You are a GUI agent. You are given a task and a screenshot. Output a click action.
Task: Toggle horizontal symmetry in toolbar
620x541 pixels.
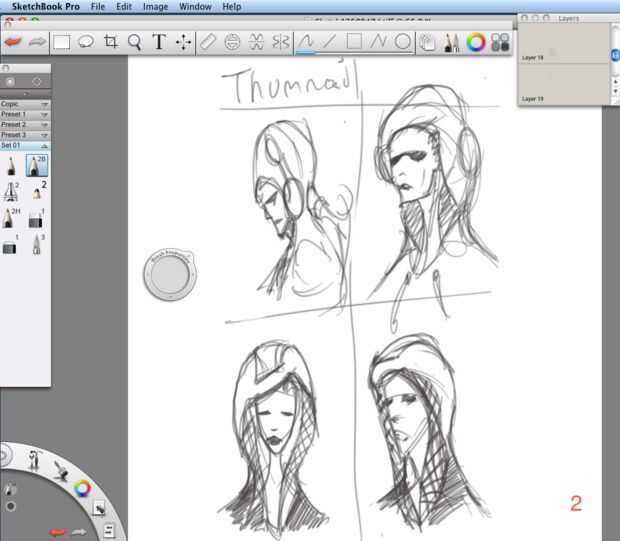pyautogui.click(x=256, y=42)
